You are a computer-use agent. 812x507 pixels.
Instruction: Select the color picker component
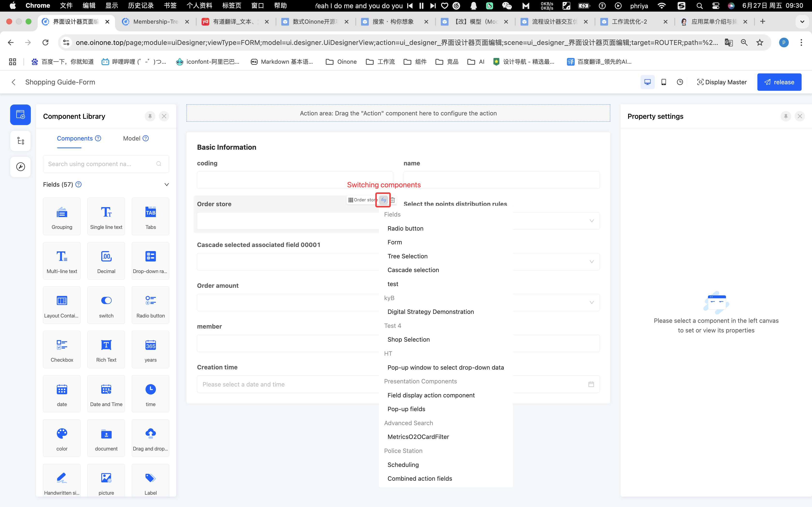pyautogui.click(x=62, y=438)
